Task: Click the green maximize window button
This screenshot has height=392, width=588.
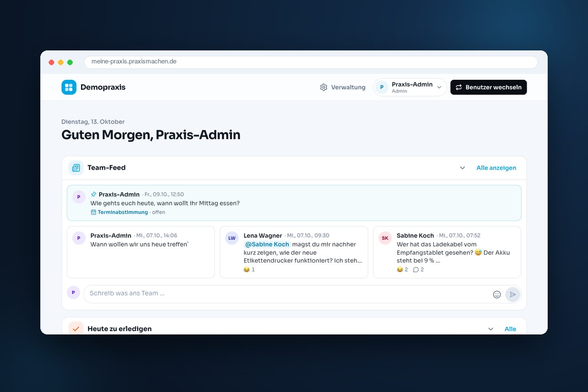Action: click(70, 62)
